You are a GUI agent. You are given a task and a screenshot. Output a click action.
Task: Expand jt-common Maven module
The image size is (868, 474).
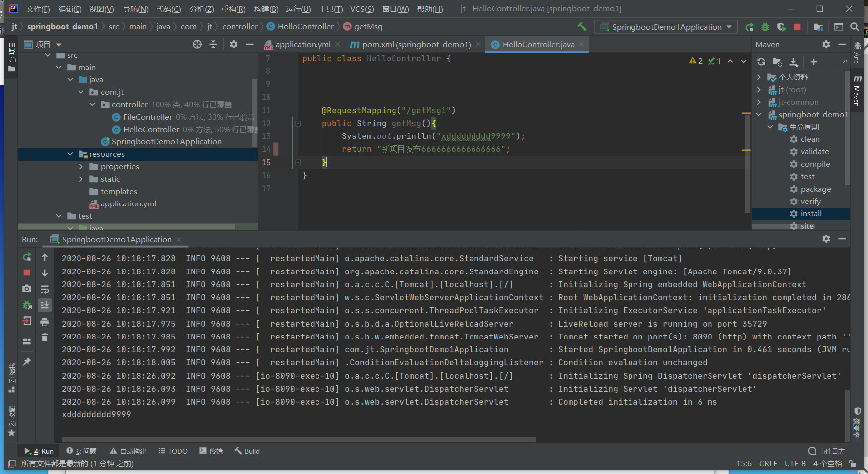(x=759, y=102)
